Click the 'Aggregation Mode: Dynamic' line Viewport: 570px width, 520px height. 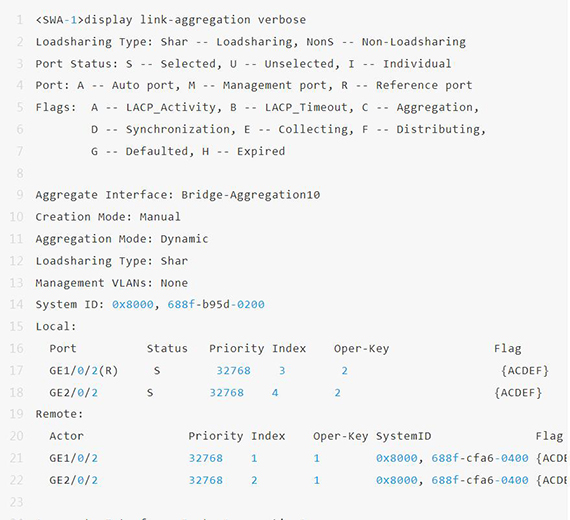(x=122, y=239)
